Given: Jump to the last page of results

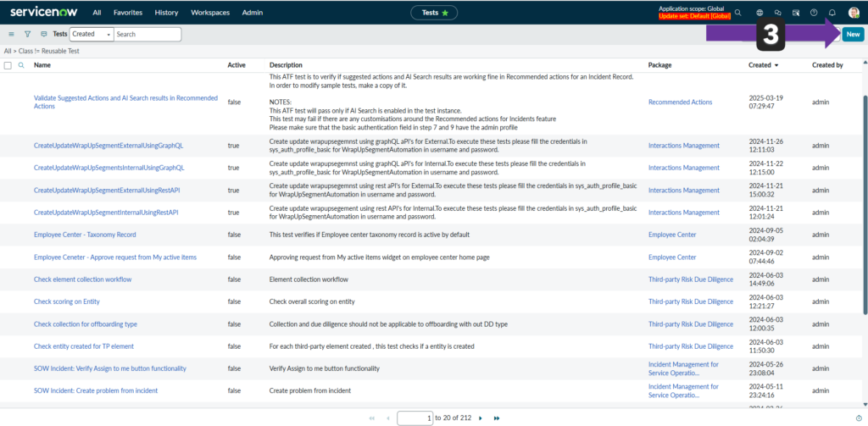Looking at the screenshot, I should 497,418.
